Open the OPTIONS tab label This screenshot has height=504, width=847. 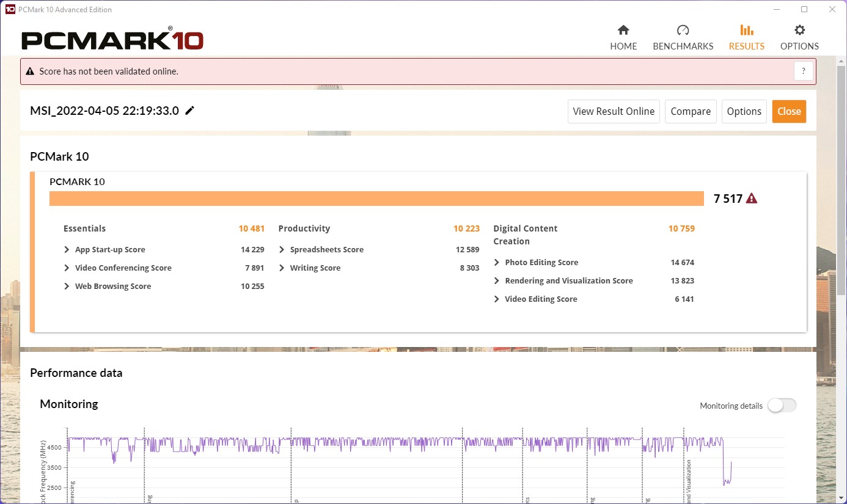[799, 46]
